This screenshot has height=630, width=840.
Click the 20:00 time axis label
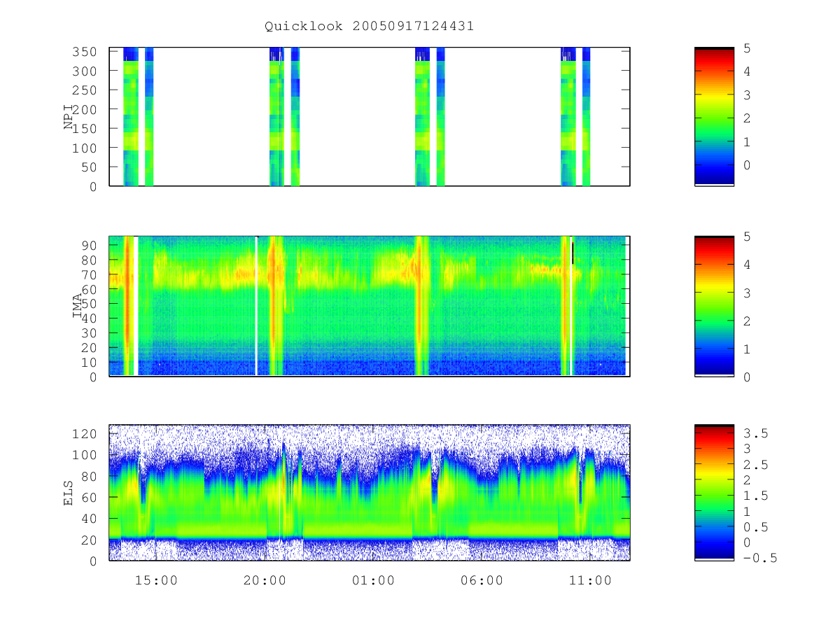click(x=264, y=580)
